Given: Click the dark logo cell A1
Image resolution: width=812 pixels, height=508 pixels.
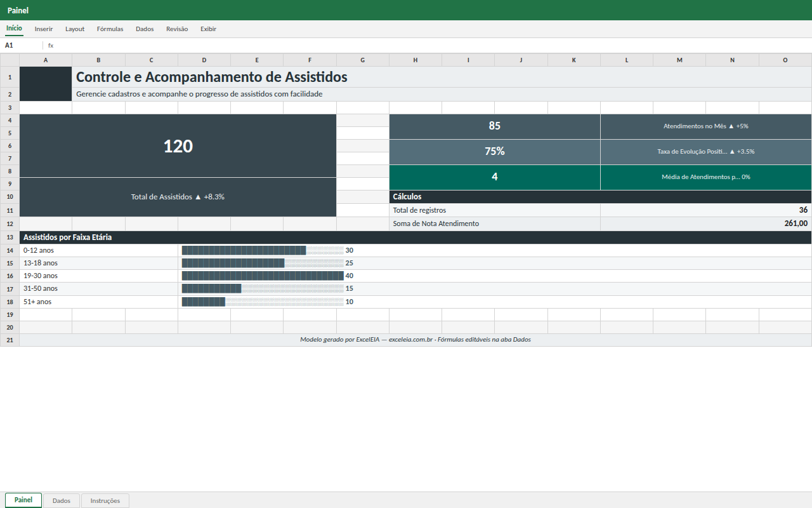Looking at the screenshot, I should [46, 84].
